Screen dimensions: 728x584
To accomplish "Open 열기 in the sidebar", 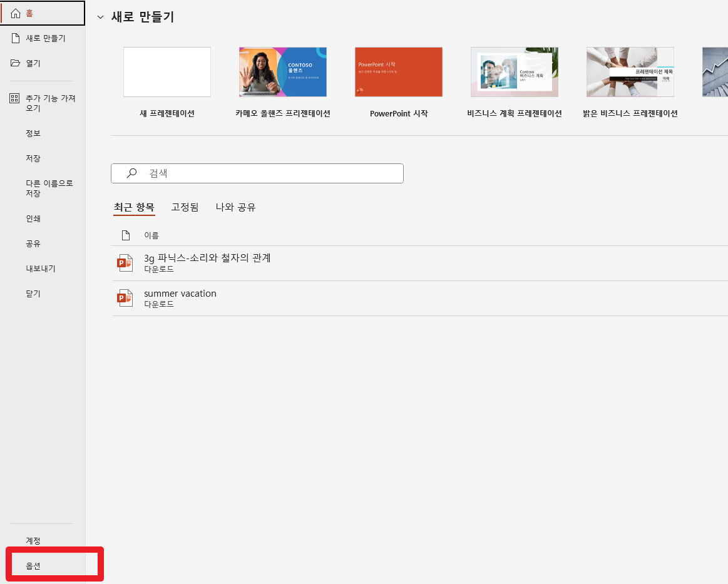I will pos(43,63).
